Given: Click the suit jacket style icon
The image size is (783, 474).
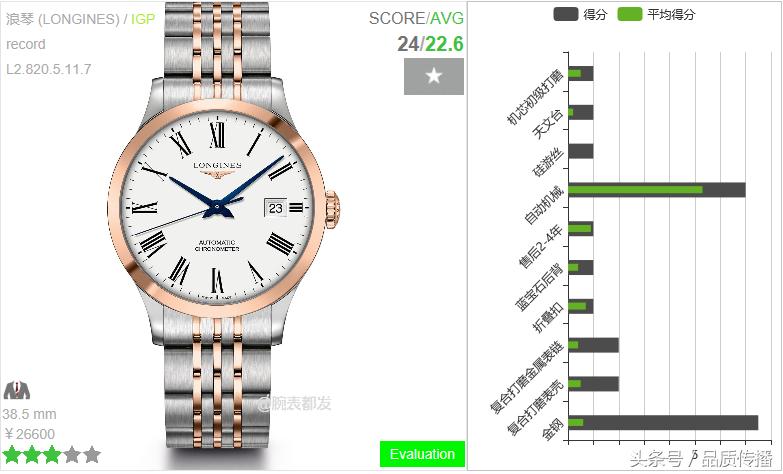Looking at the screenshot, I should 17,390.
